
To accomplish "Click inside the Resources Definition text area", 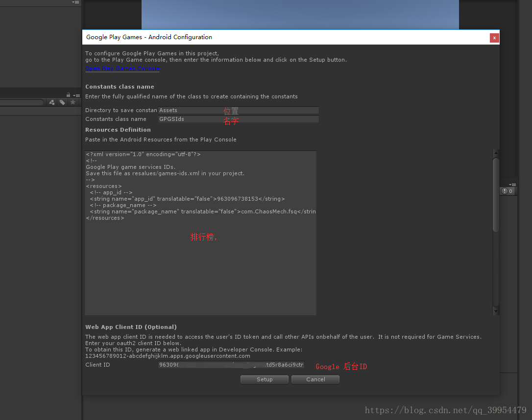I will point(200,233).
